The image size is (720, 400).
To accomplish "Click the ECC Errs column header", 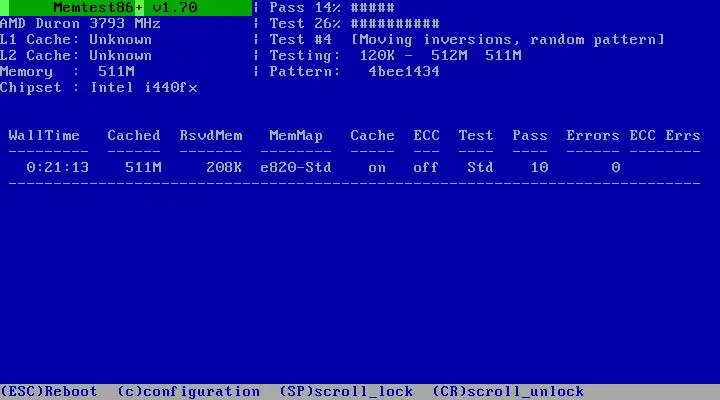I will (x=665, y=135).
